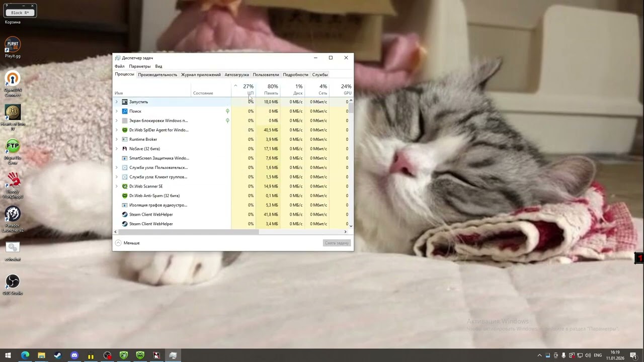The width and height of the screenshot is (644, 362).
Task: Switch to the Производительность tab
Action: (x=157, y=75)
